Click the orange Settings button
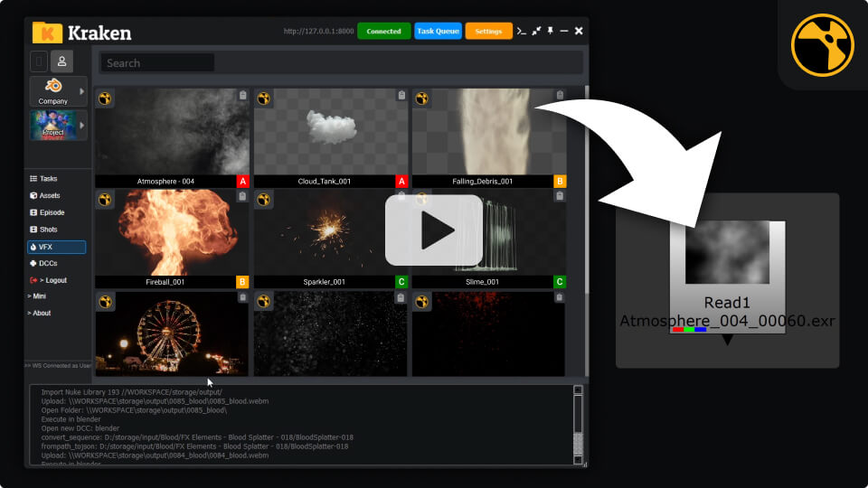Image resolution: width=868 pixels, height=488 pixels. 488,32
